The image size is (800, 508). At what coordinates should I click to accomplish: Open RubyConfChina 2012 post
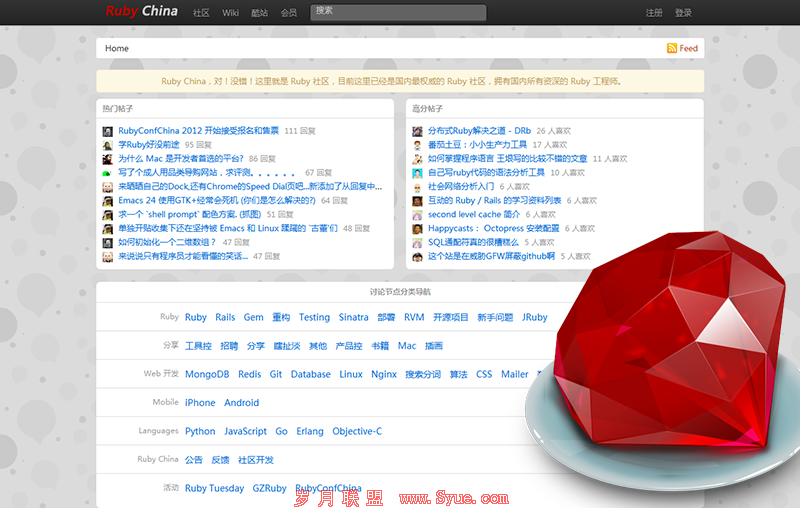coord(198,131)
